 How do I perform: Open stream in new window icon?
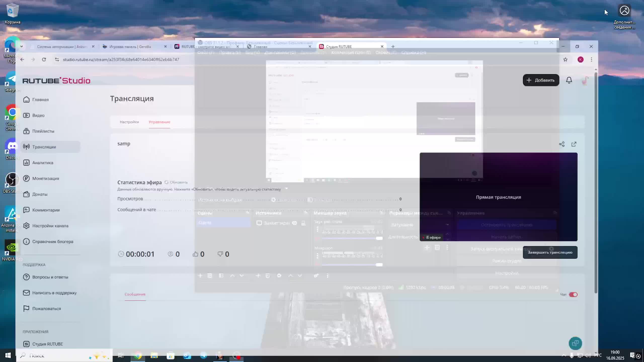574,144
